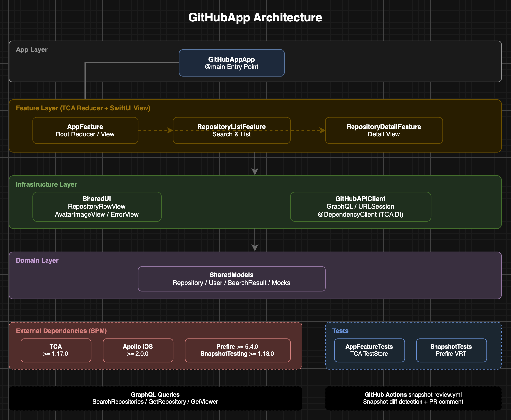The height and width of the screenshot is (420, 511).
Task: Select the 'RepositoryListFeature' node name
Action: [231, 127]
